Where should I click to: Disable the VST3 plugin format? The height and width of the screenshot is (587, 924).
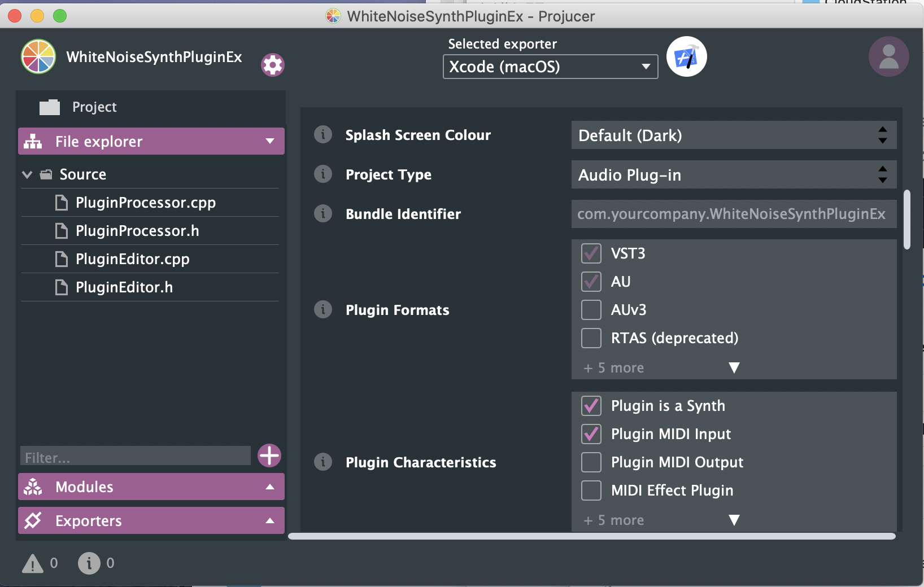591,253
